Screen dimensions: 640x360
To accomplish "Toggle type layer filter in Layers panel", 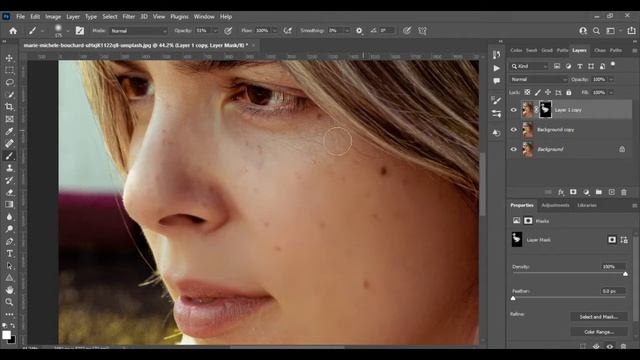I will click(x=580, y=66).
